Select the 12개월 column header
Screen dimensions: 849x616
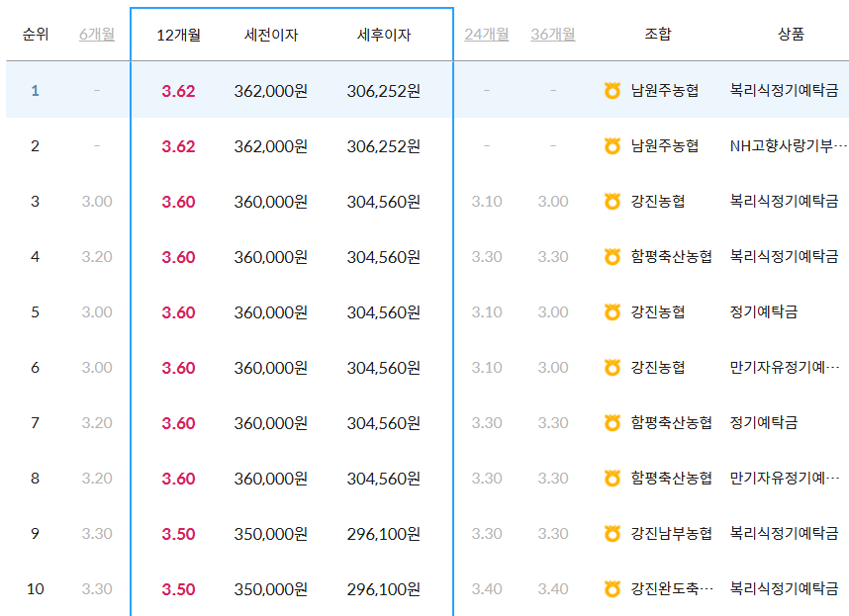(x=179, y=36)
